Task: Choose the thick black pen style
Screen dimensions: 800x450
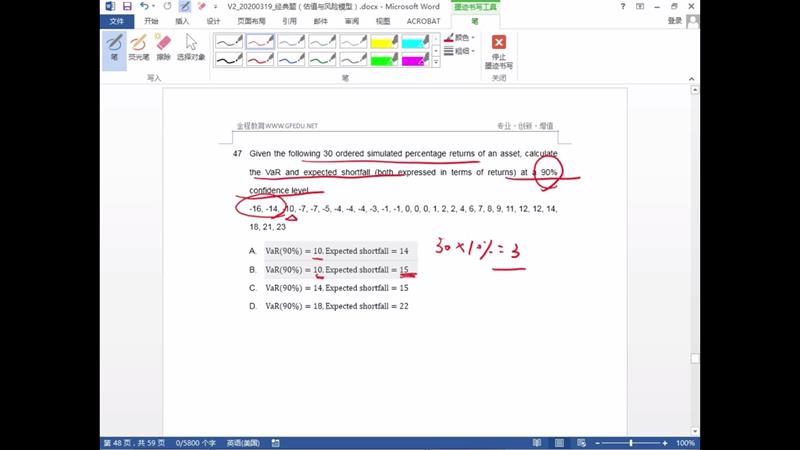Action: 229,59
